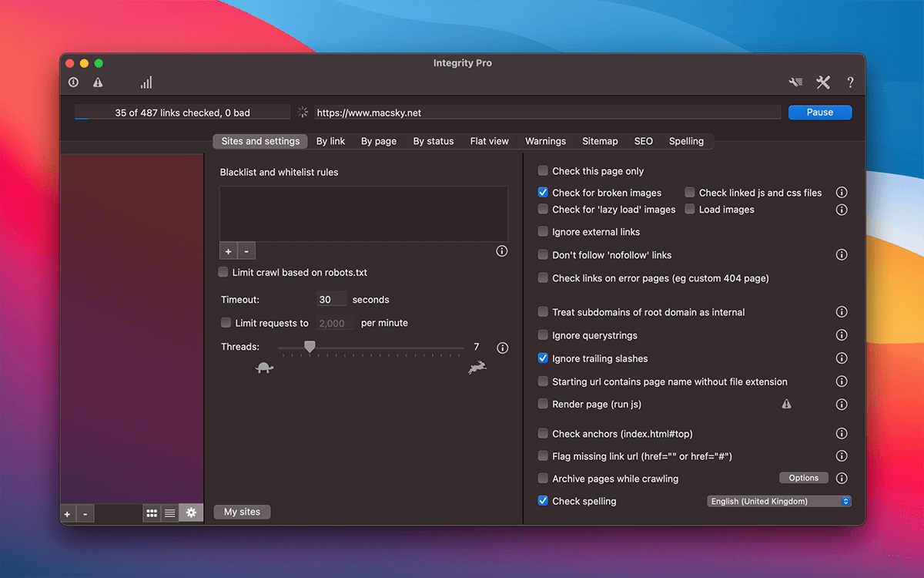Enable Render page (run js)

tap(544, 404)
